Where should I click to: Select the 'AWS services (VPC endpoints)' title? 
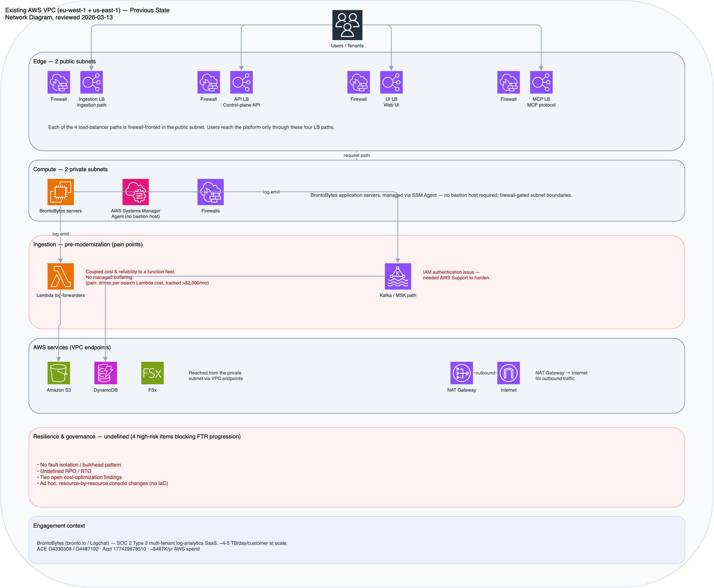coord(72,347)
